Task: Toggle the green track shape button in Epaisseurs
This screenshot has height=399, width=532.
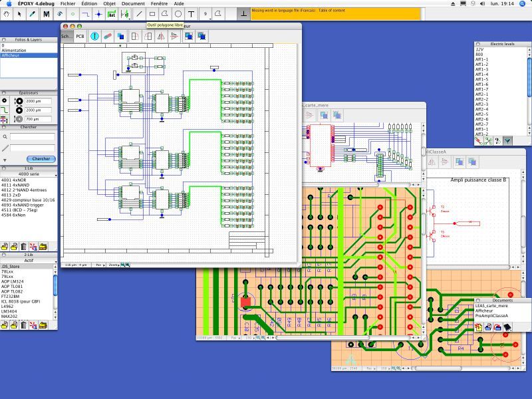Action: pyautogui.click(x=4, y=110)
